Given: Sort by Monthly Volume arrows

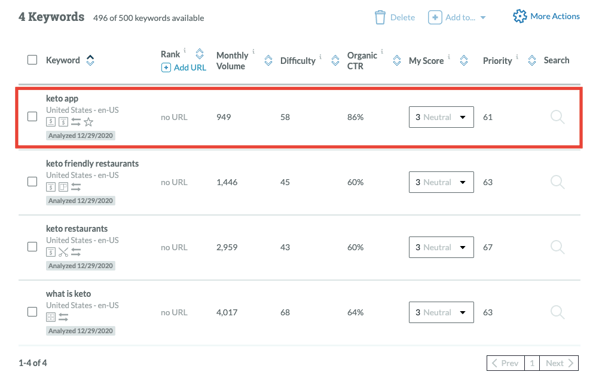Looking at the screenshot, I should pyautogui.click(x=268, y=60).
